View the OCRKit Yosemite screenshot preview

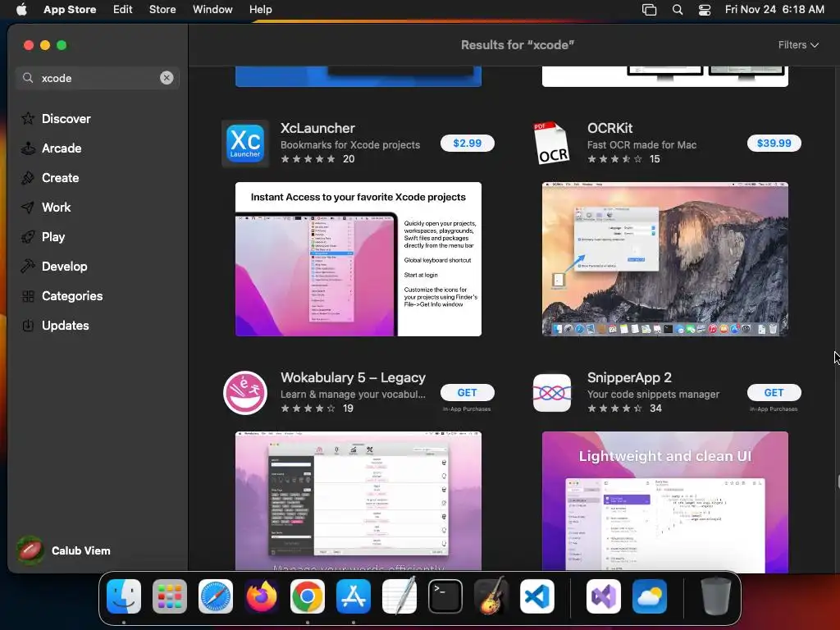664,259
